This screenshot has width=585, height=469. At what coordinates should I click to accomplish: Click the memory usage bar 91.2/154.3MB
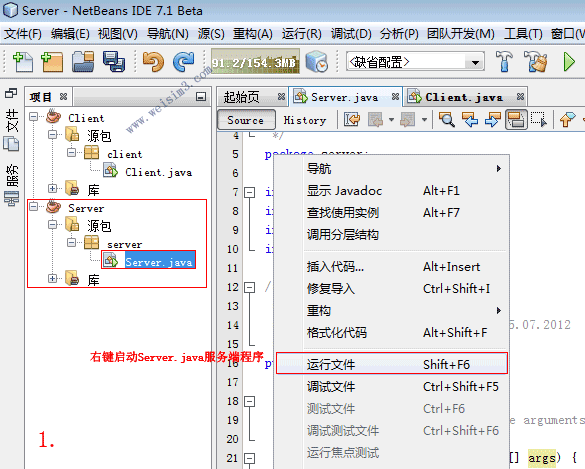[255, 62]
